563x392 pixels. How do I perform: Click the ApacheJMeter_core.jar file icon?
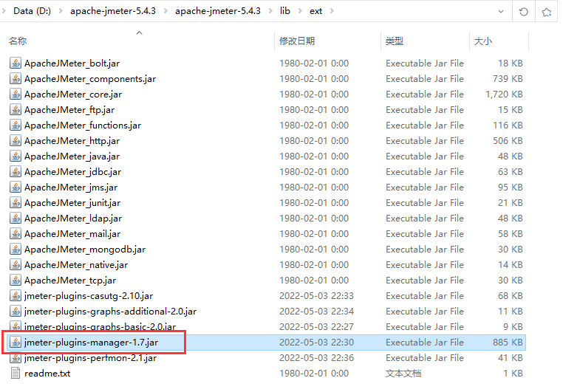coord(16,94)
